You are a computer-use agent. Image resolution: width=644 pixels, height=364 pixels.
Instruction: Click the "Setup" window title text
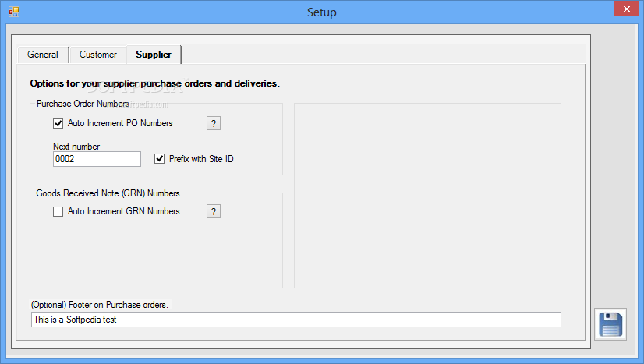321,12
